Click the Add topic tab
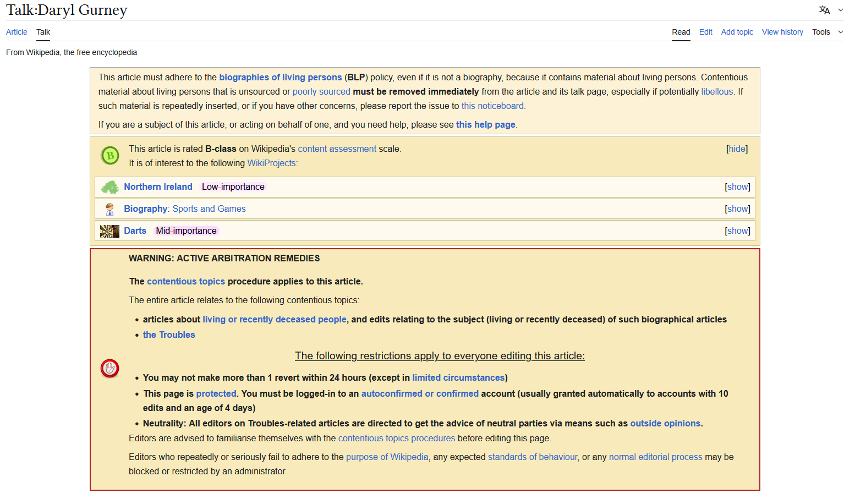855x504 pixels. tap(737, 32)
